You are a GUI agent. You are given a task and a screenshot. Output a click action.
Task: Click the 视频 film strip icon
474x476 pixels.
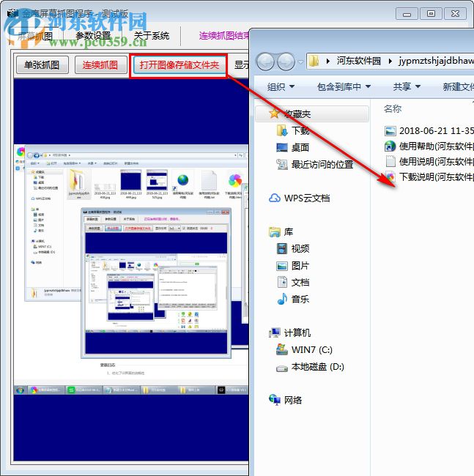point(282,249)
